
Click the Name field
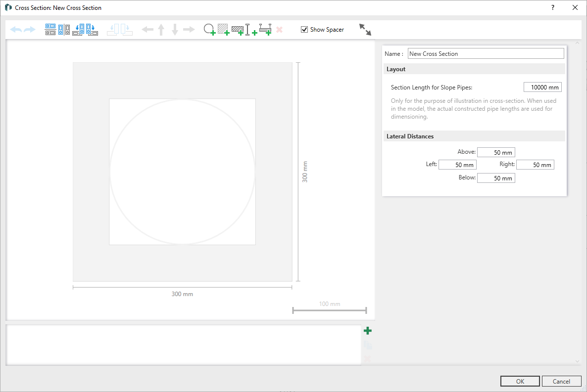tap(486, 53)
